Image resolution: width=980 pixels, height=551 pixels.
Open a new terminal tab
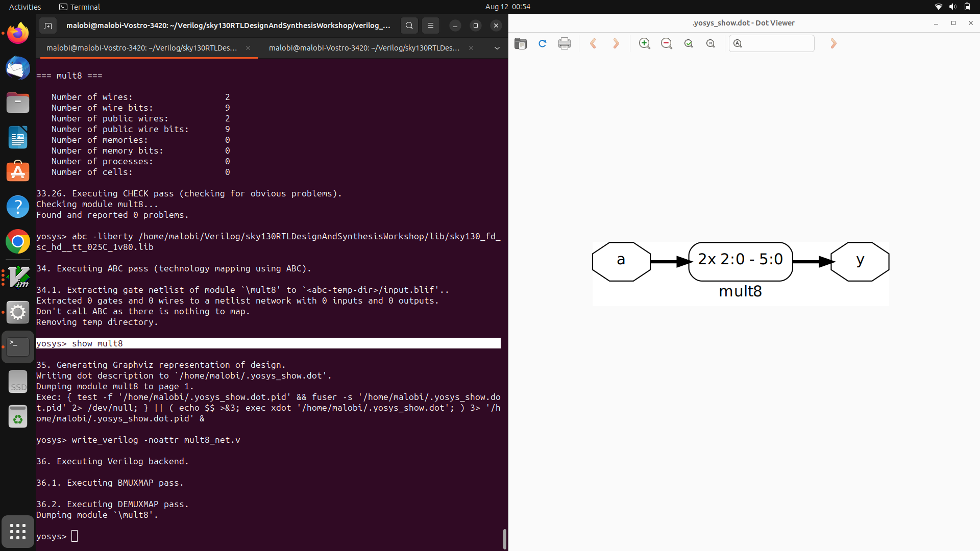coord(48,25)
